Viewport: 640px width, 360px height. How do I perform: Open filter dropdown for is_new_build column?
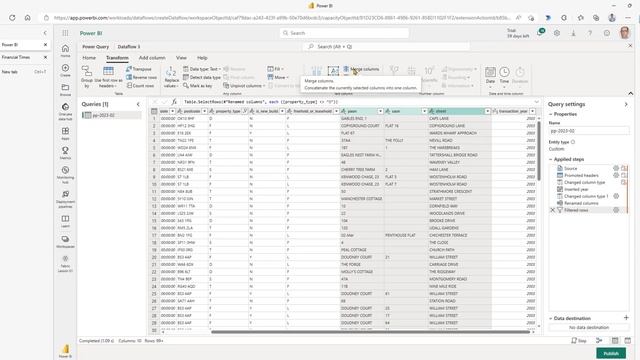pyautogui.click(x=282, y=111)
